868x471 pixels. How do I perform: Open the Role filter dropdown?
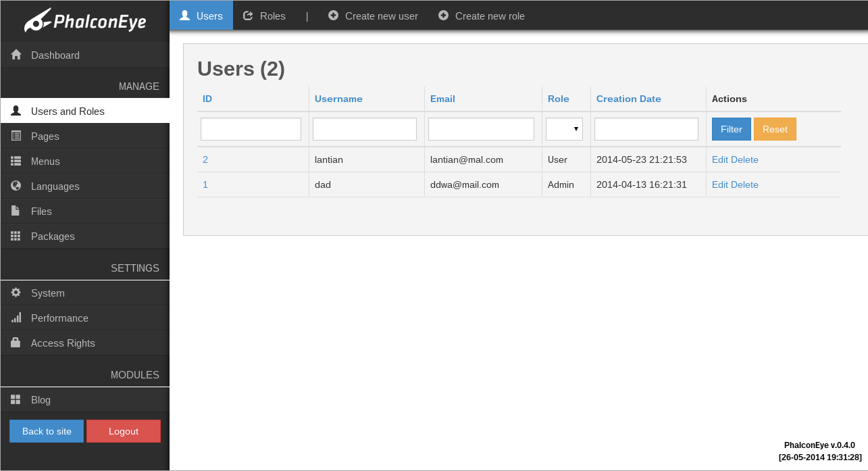[564, 129]
